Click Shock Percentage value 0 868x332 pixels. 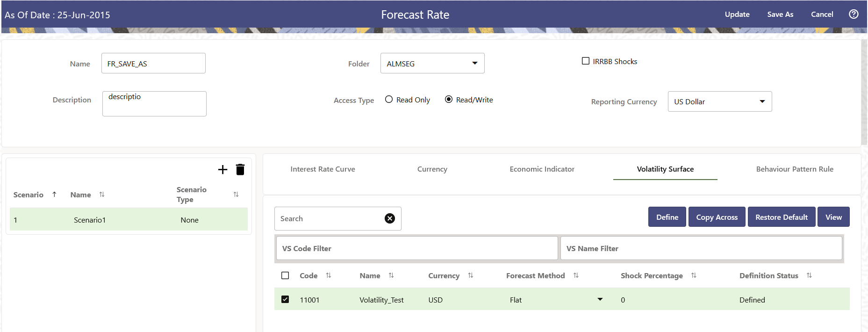point(623,300)
